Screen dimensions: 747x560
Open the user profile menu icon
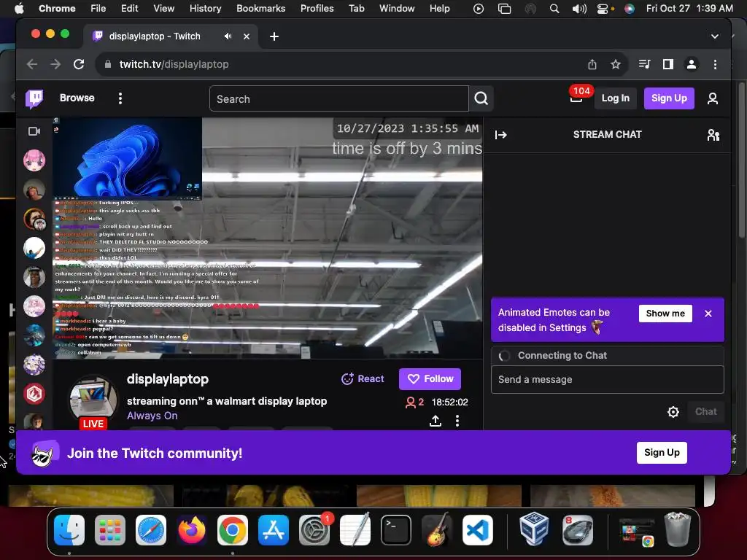coord(713,98)
